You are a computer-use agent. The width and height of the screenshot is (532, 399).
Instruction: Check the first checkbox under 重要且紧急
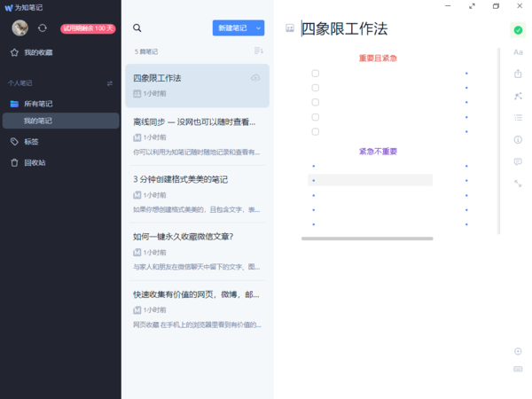(315, 74)
